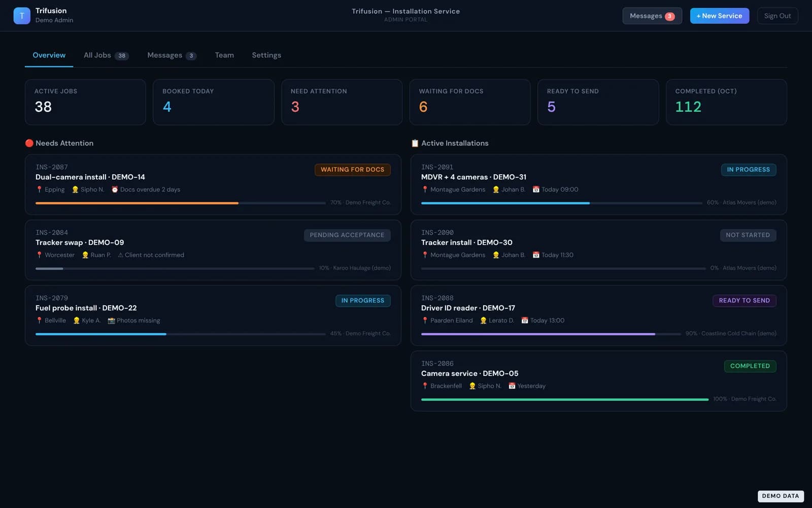Open job title "MDVR + 4 cameras · DEMO-31"

pyautogui.click(x=473, y=177)
